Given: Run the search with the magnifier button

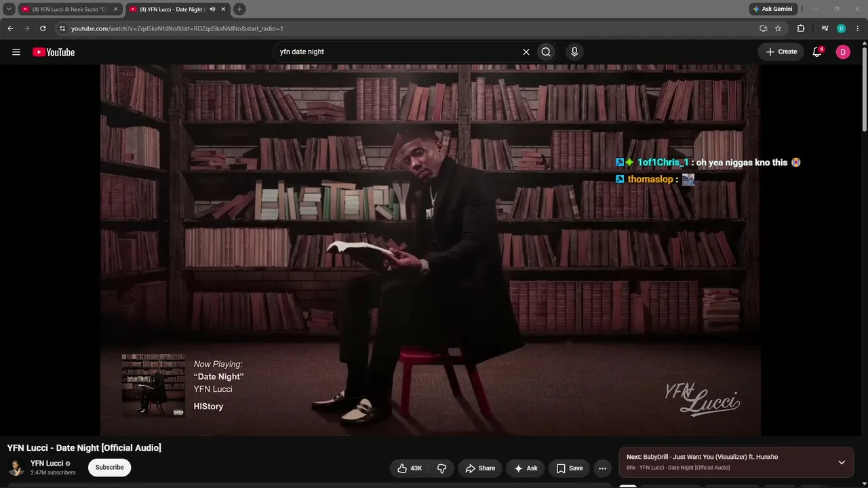Looking at the screenshot, I should (546, 52).
